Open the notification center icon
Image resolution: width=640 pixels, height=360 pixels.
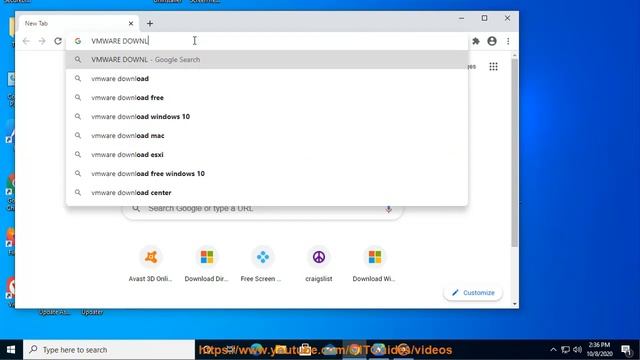point(626,350)
